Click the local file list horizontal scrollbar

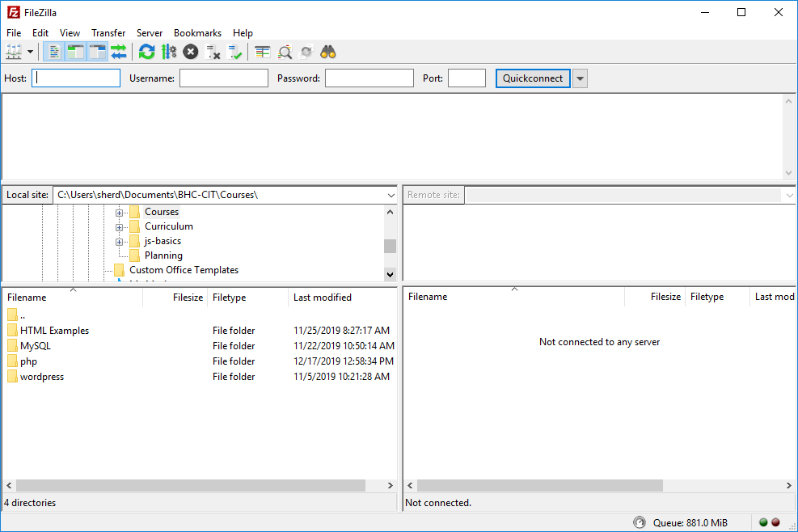click(190, 486)
